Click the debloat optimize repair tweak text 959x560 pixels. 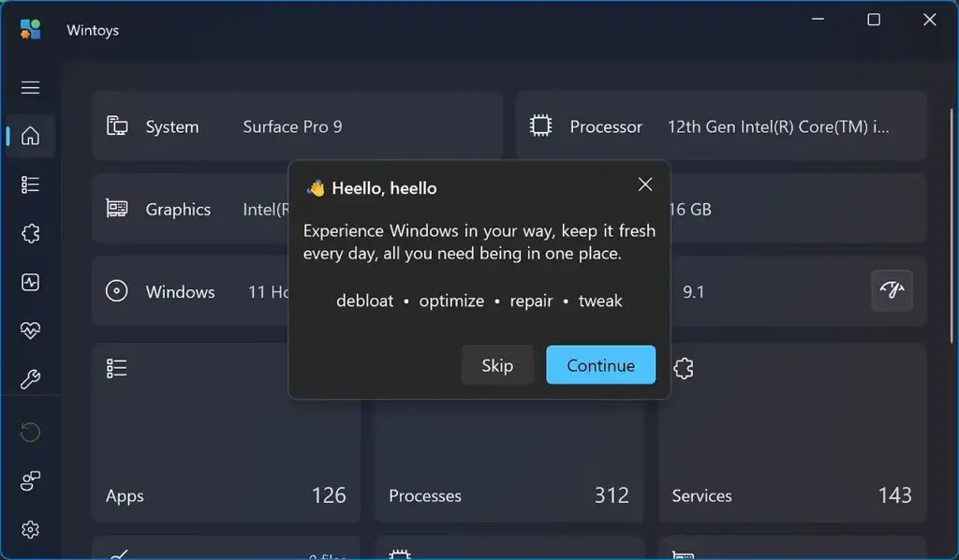(x=479, y=301)
